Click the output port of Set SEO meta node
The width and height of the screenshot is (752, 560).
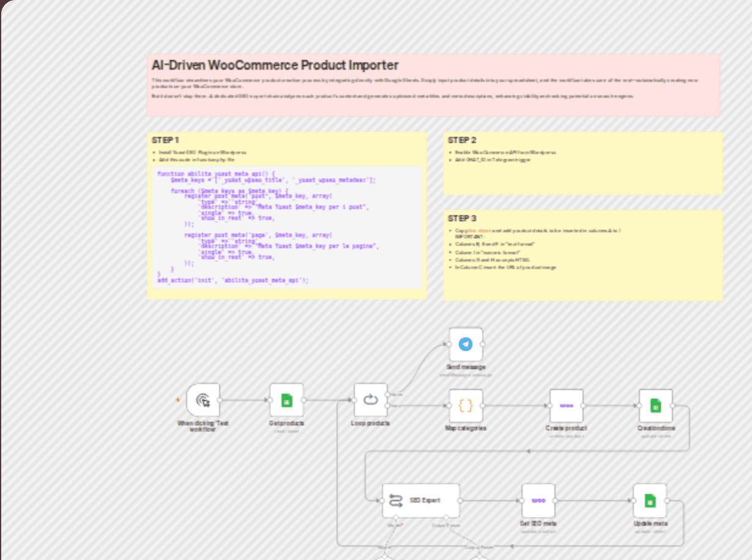[556, 500]
